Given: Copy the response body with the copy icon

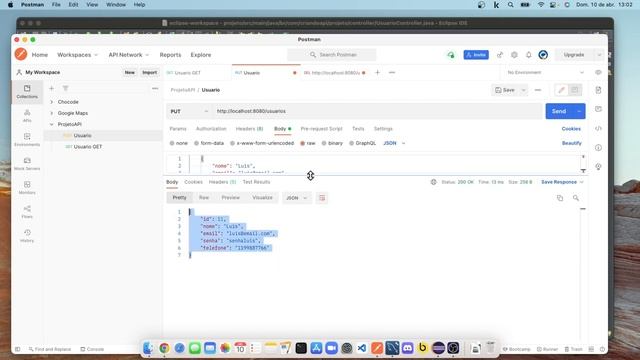Looking at the screenshot, I should click(x=560, y=198).
